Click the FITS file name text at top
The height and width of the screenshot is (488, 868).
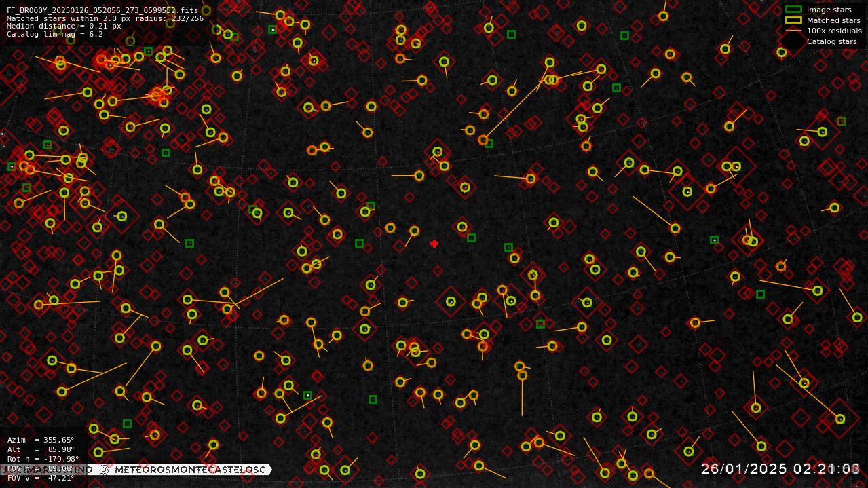[x=102, y=11]
